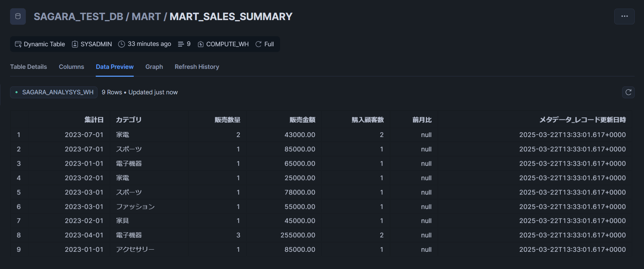Click row number 9 in the table
The height and width of the screenshot is (269, 644).
coord(19,250)
